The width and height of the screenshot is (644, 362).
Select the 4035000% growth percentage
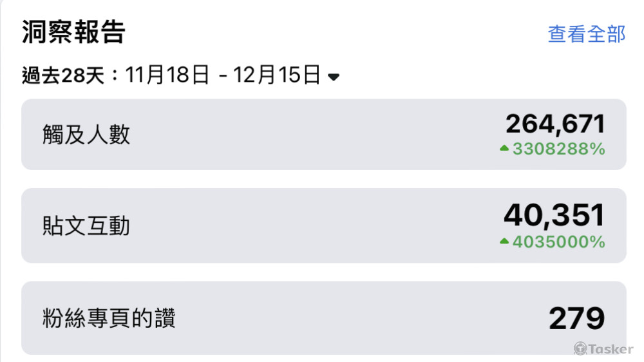559,242
